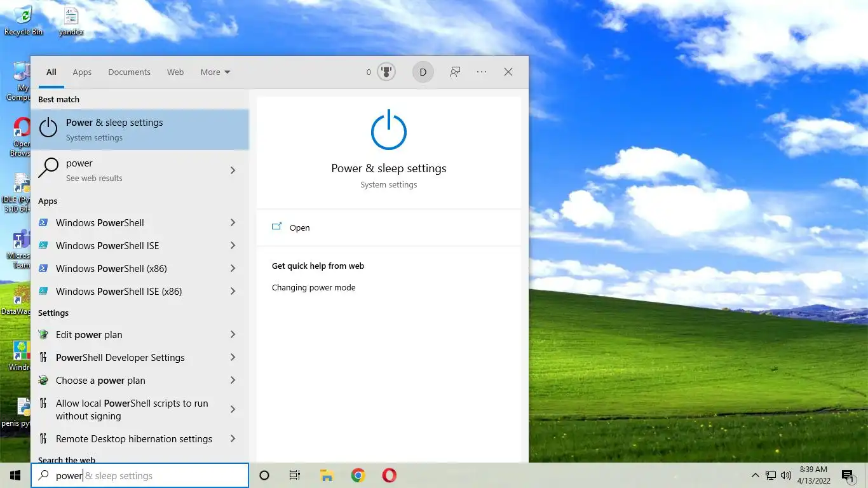Open the rewards trophy icon
The width and height of the screenshot is (868, 488).
[x=386, y=72]
